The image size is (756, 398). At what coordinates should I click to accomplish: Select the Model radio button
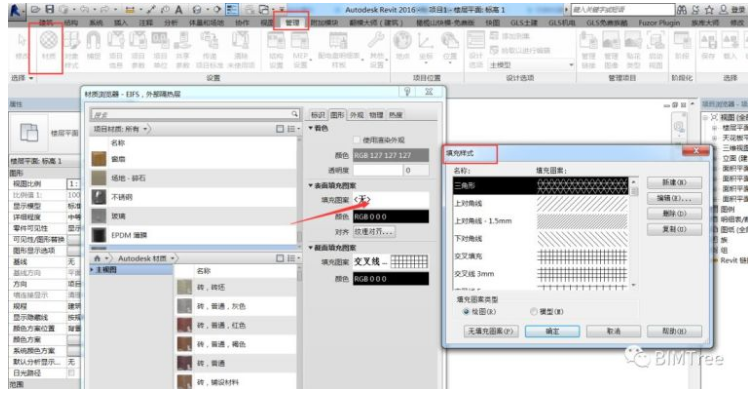tap(534, 312)
